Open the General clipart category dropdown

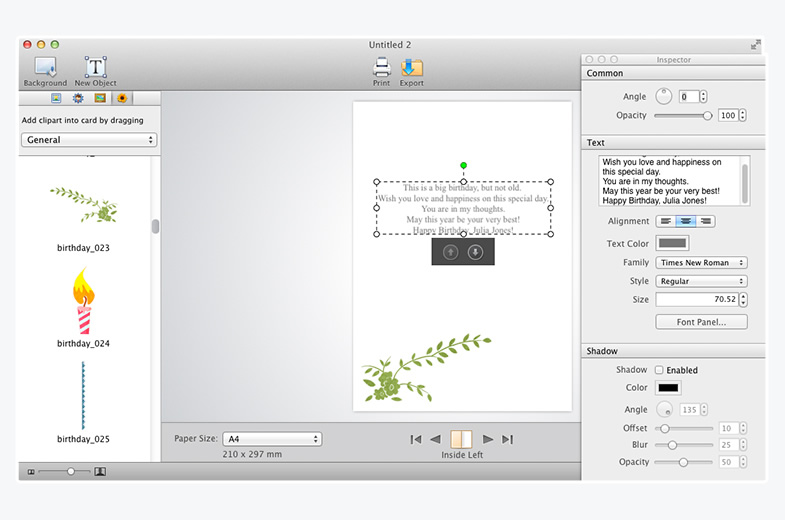click(x=89, y=140)
